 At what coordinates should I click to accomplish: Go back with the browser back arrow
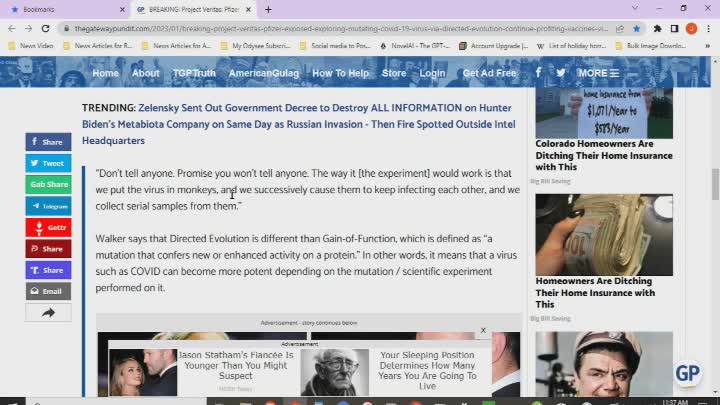tap(12, 28)
